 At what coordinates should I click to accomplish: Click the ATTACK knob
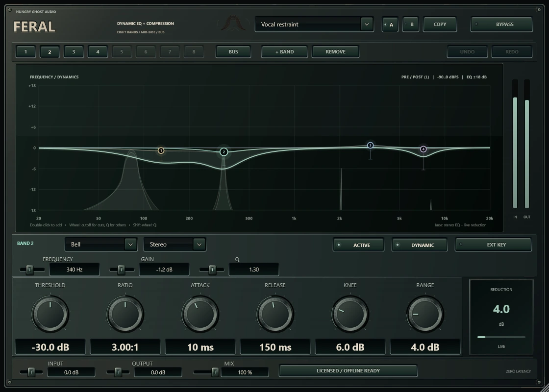tap(200, 314)
